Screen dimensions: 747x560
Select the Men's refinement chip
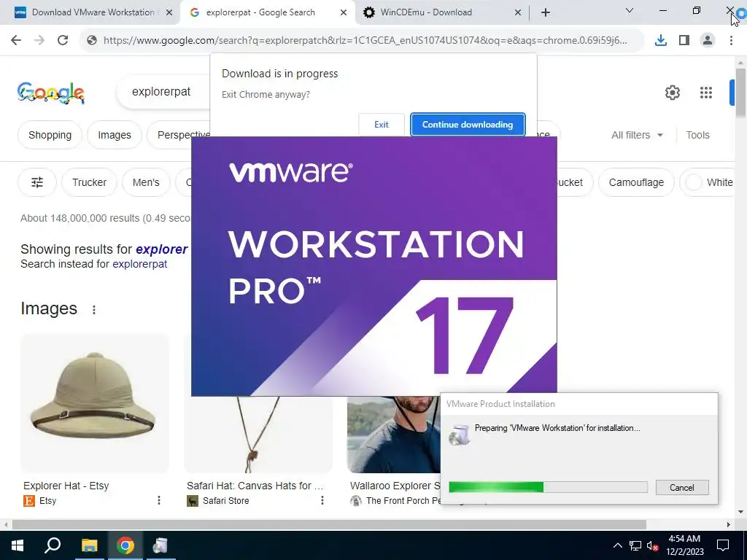pos(146,182)
